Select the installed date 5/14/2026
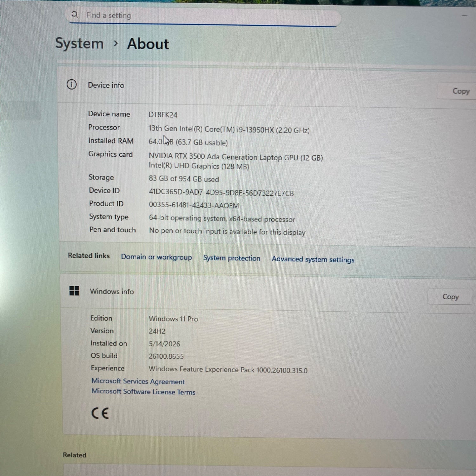Screen dimensions: 476x476 [164, 344]
